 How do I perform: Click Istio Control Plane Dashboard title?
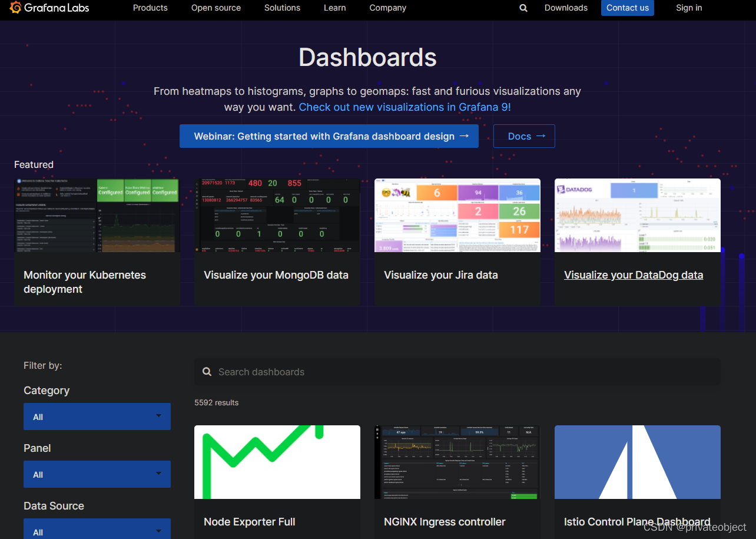637,522
